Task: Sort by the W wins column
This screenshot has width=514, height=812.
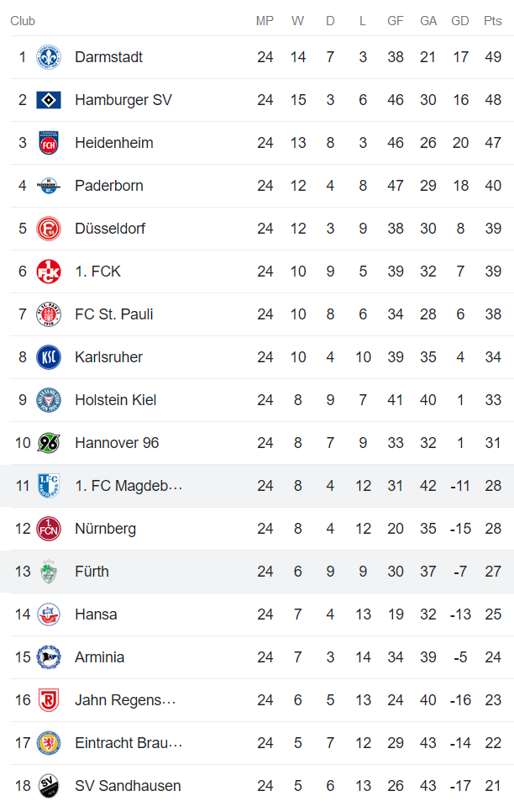Action: tap(297, 21)
